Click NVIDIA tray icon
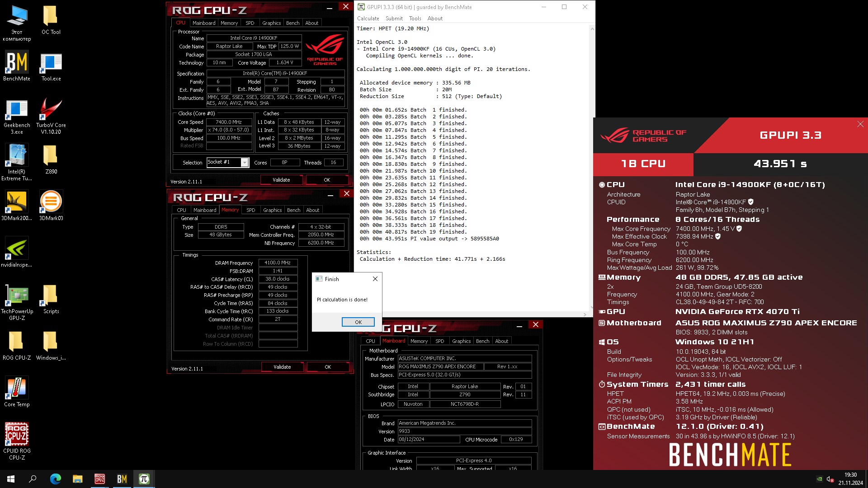The height and width of the screenshot is (488, 868). (819, 479)
